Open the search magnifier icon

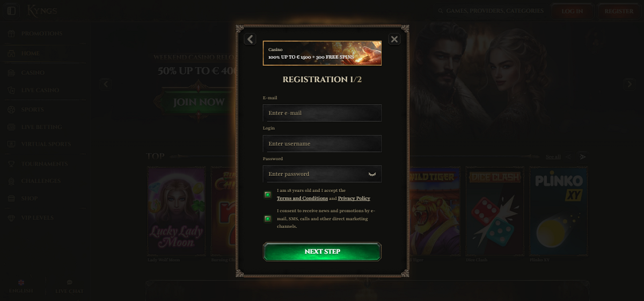click(x=441, y=11)
